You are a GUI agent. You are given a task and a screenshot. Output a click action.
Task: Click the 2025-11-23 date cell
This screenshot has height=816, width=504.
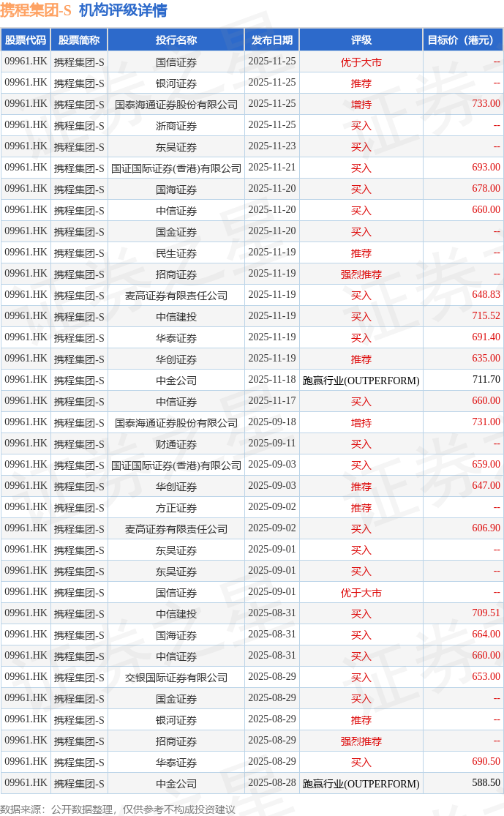click(272, 146)
